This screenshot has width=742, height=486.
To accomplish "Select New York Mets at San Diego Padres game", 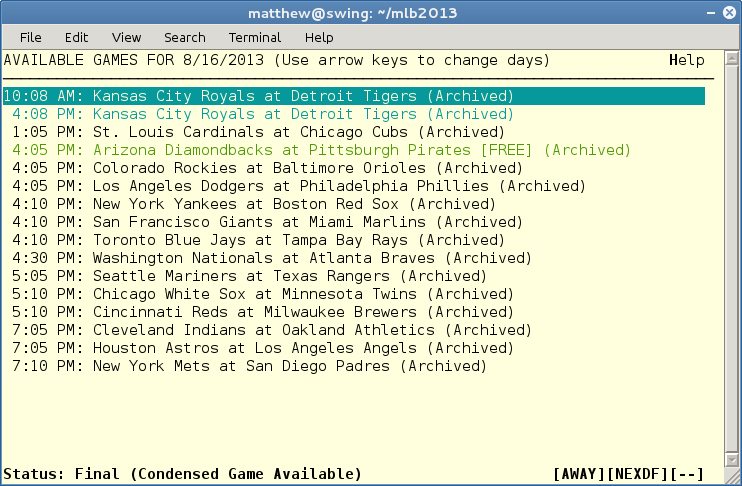I will tap(249, 366).
